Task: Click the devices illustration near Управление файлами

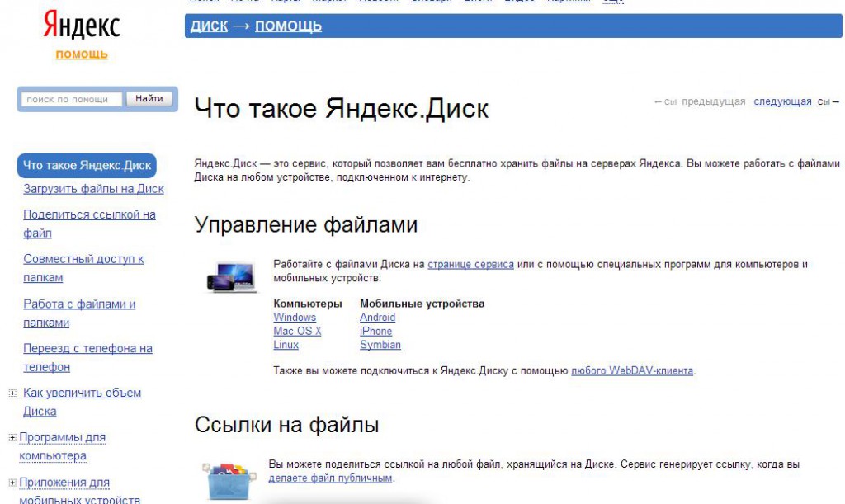Action: point(231,277)
